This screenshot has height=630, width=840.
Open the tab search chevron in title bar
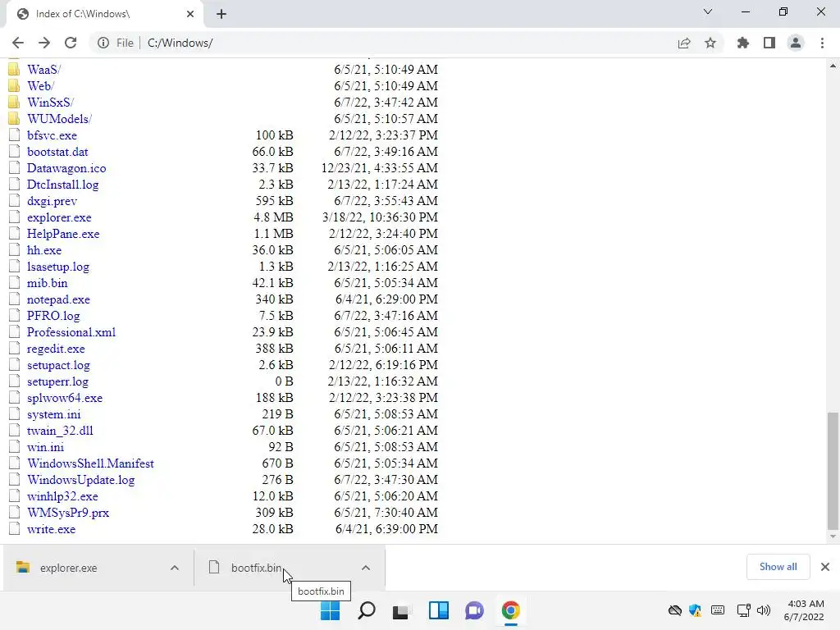(x=708, y=11)
